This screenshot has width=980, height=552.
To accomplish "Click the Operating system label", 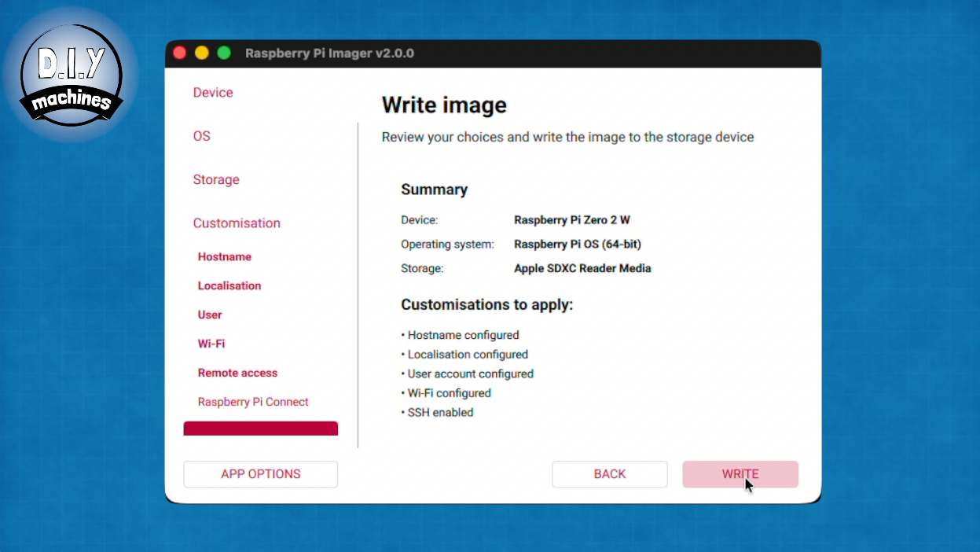I will [x=447, y=245].
